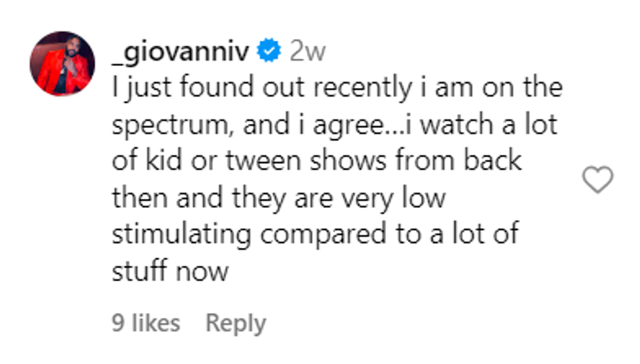Reply to _giovanniv's comment
This screenshot has height=364, width=640.
click(236, 324)
